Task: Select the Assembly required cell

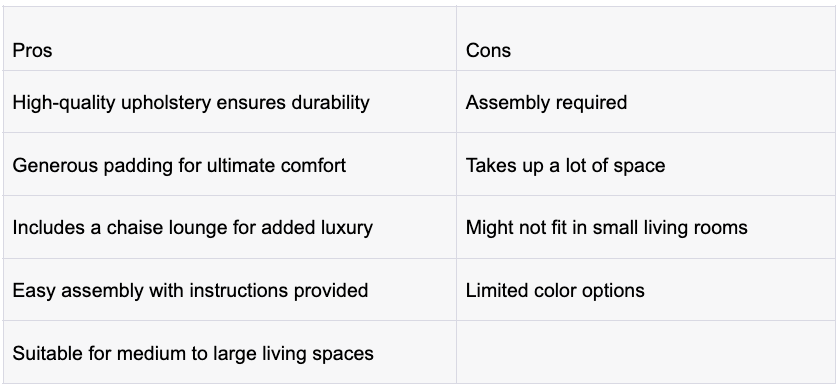Action: [646, 102]
